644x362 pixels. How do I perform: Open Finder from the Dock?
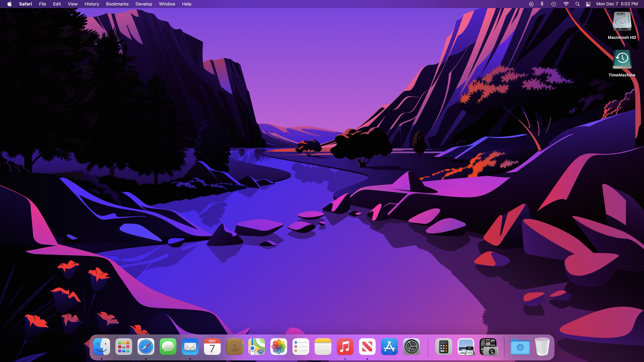101,347
